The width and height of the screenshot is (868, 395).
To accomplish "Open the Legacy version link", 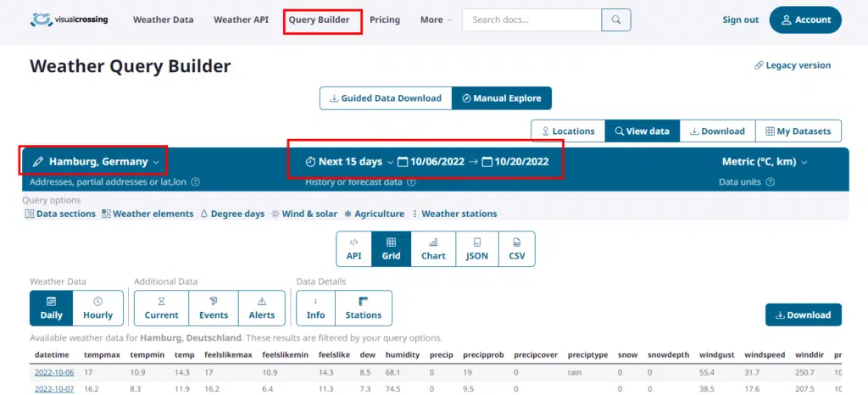I will [792, 65].
